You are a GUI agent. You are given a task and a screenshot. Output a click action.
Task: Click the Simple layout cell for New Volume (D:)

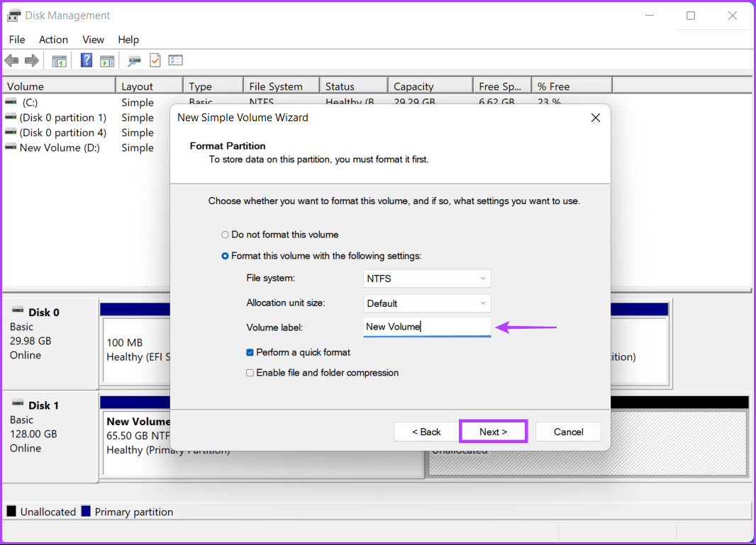138,147
